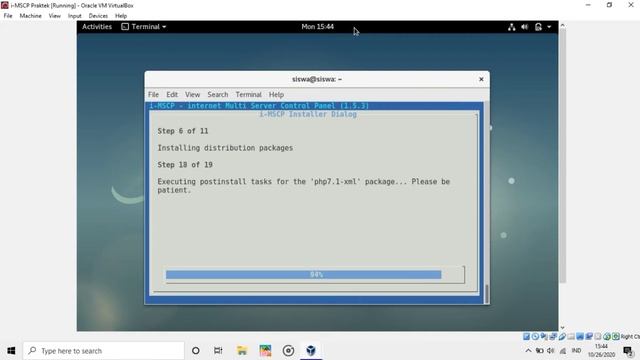Screen dimensions: 640x360
Task: Open the VirtualBox File menu
Action: pyautogui.click(x=8, y=16)
